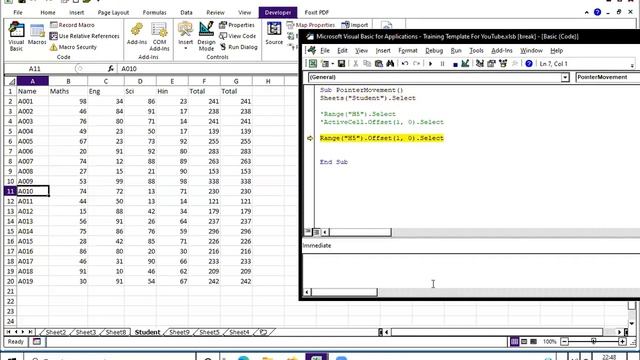Screen dimensions: 640x360
Task: Open control Properties in ribbon
Action: (237, 25)
